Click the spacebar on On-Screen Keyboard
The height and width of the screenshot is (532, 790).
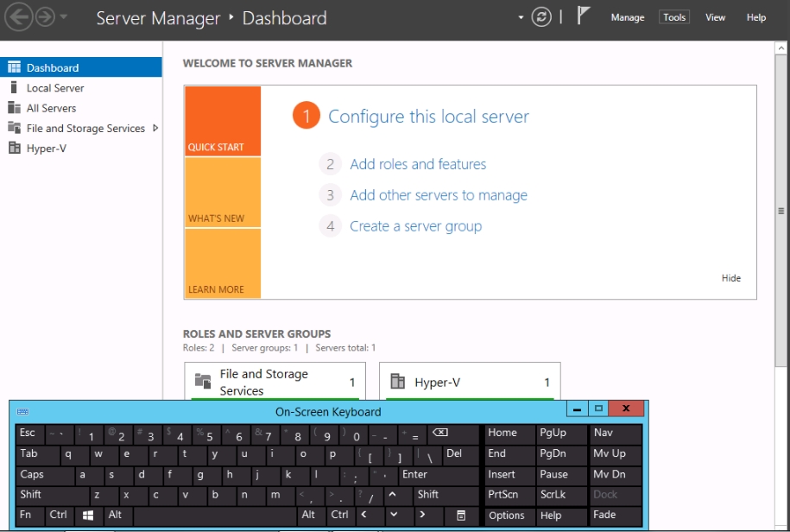pyautogui.click(x=215, y=516)
